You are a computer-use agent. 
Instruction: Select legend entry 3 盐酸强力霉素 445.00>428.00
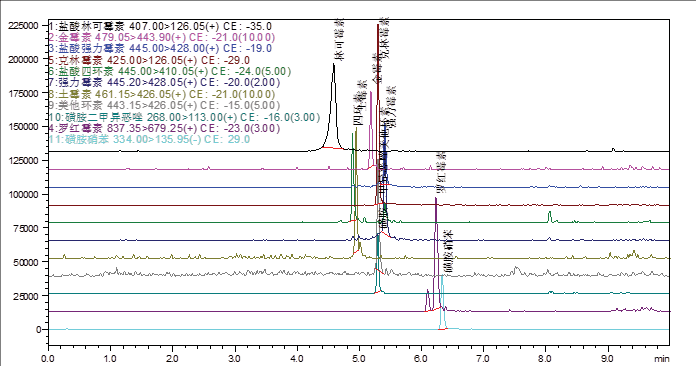click(x=160, y=48)
